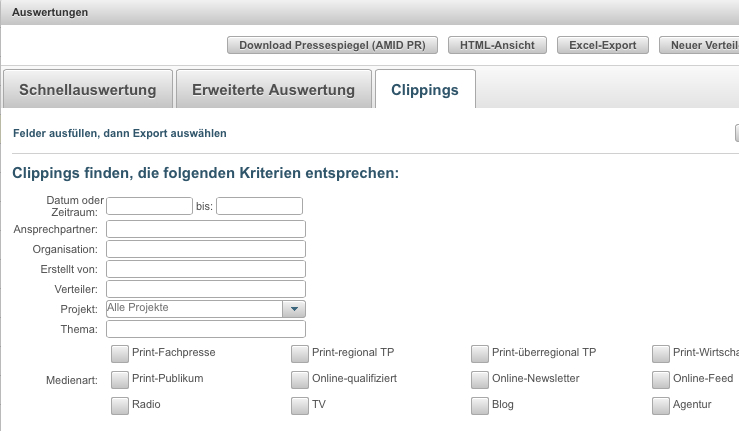Tick the Agentur checkbox
Viewport: 739px width, 431px height.
[x=660, y=405]
